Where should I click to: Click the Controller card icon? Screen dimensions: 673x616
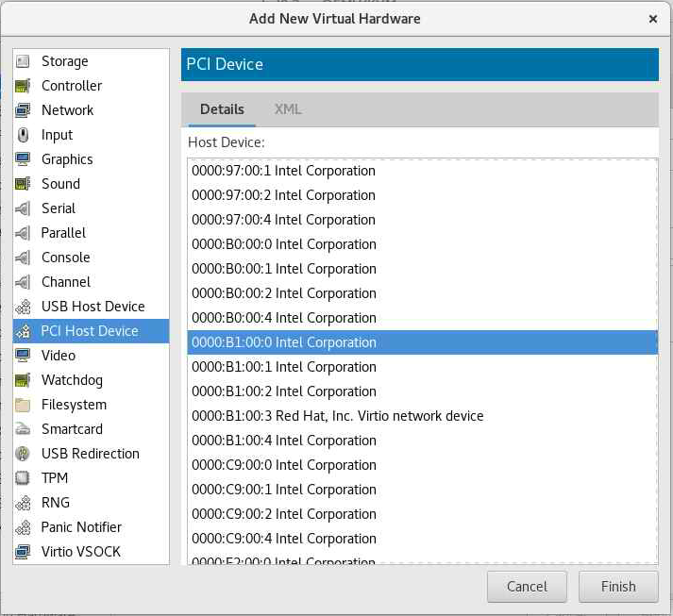[x=24, y=86]
